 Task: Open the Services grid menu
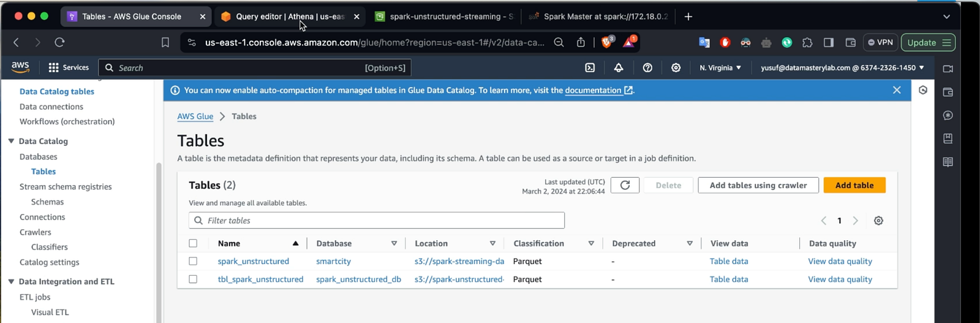(69, 67)
